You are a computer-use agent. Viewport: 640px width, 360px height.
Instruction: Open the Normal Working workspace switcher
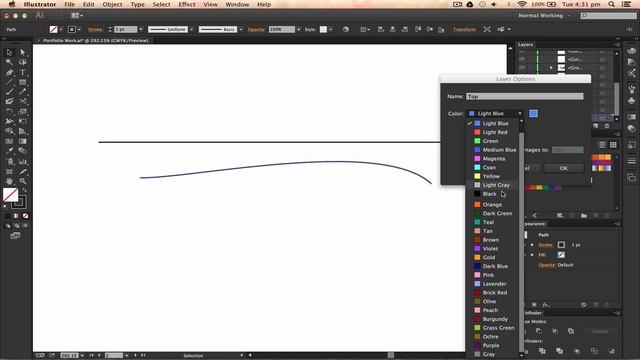coord(544,16)
